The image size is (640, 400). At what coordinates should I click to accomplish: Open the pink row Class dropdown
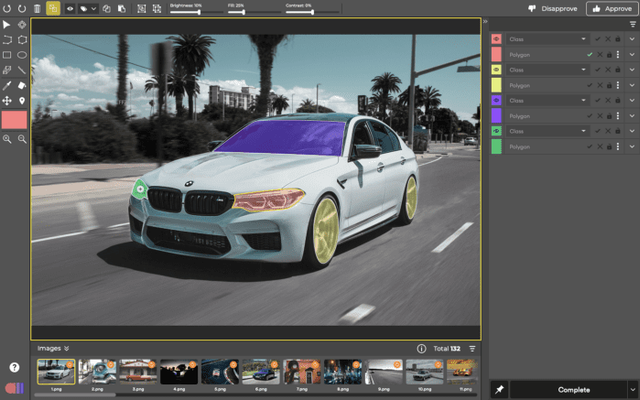click(548, 39)
